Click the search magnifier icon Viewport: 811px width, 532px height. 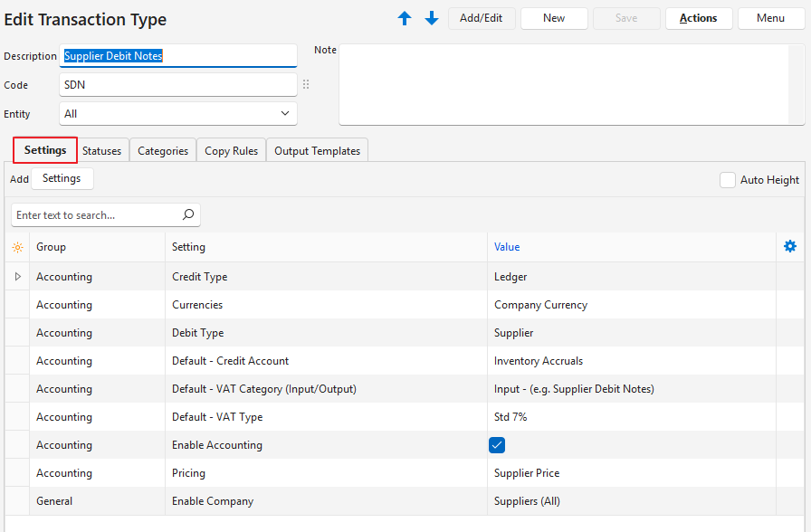point(188,215)
